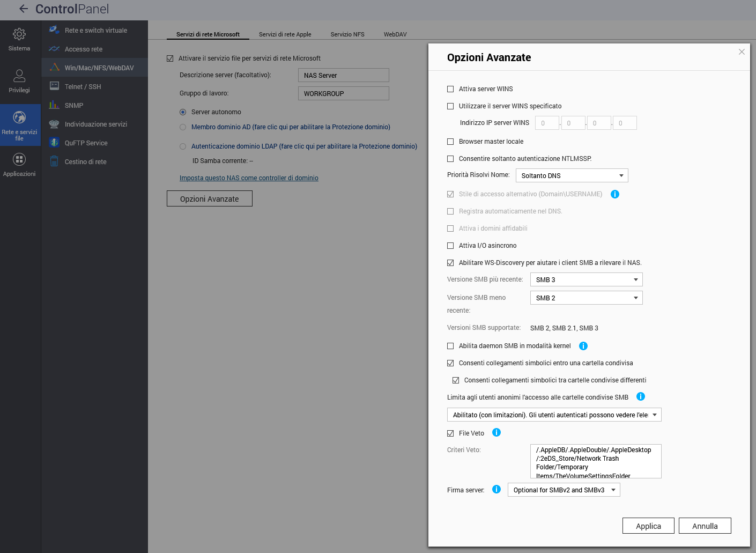Click the back arrow next to ControlPanel
756x553 pixels.
tap(23, 9)
